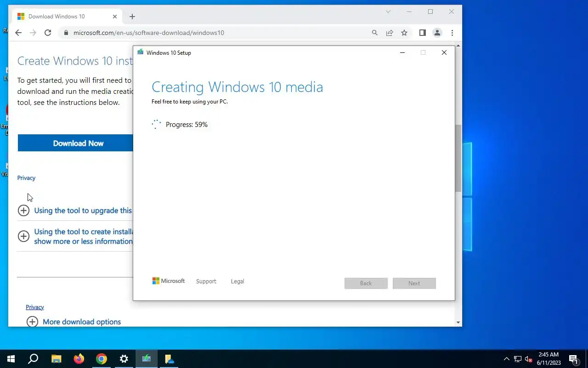
Task: Open the Chrome profile avatar
Action: tap(437, 33)
